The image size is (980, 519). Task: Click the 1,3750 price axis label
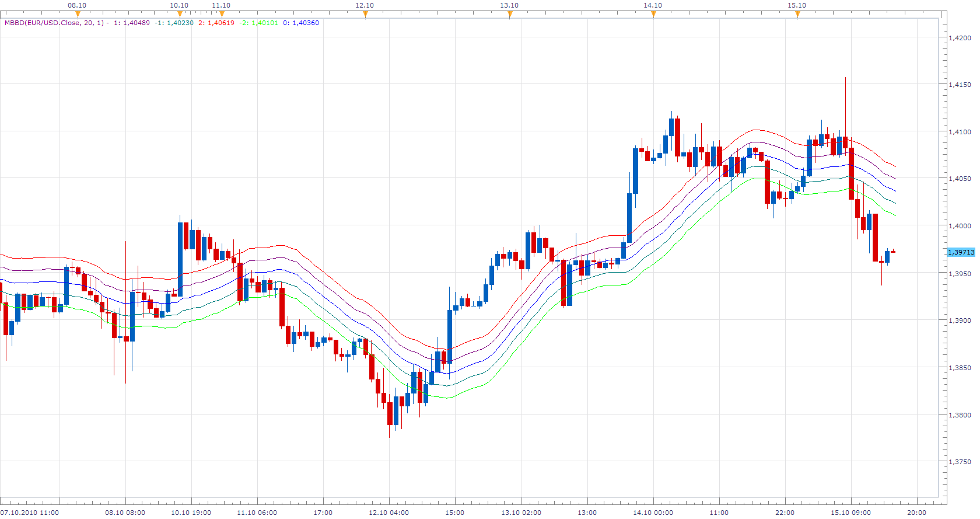(x=960, y=462)
